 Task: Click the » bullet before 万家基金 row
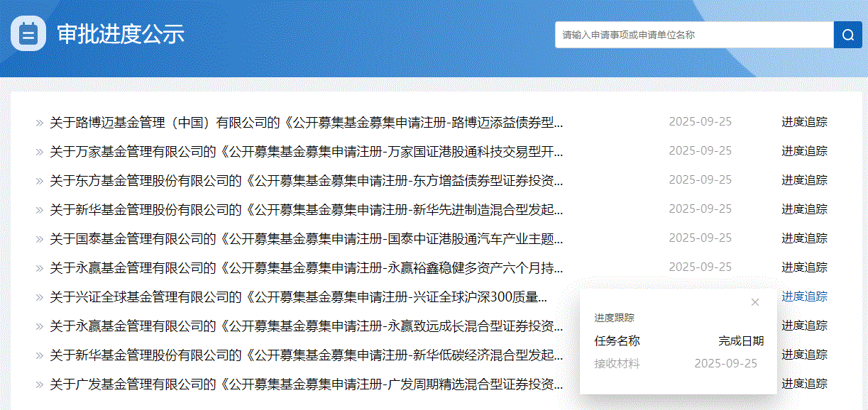tap(39, 152)
